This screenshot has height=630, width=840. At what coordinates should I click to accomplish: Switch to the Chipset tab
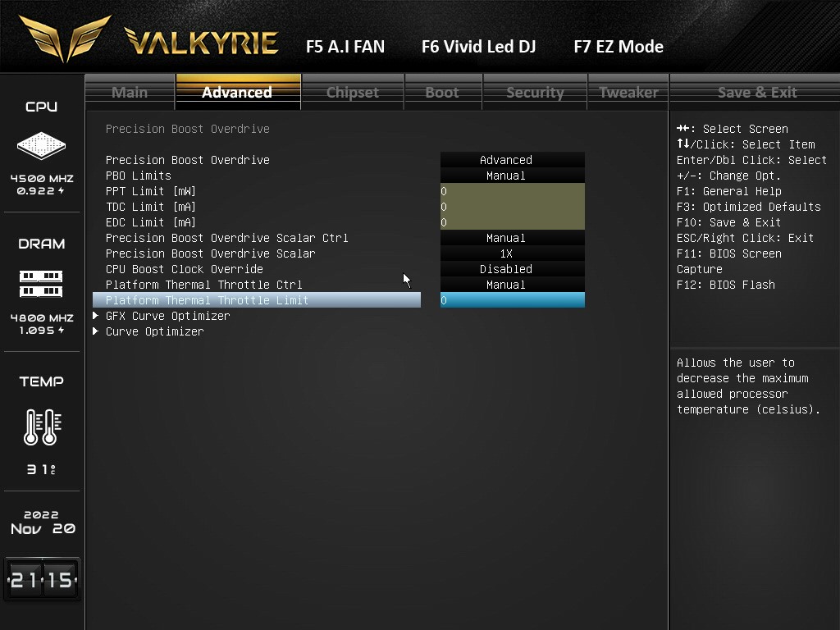pyautogui.click(x=353, y=92)
